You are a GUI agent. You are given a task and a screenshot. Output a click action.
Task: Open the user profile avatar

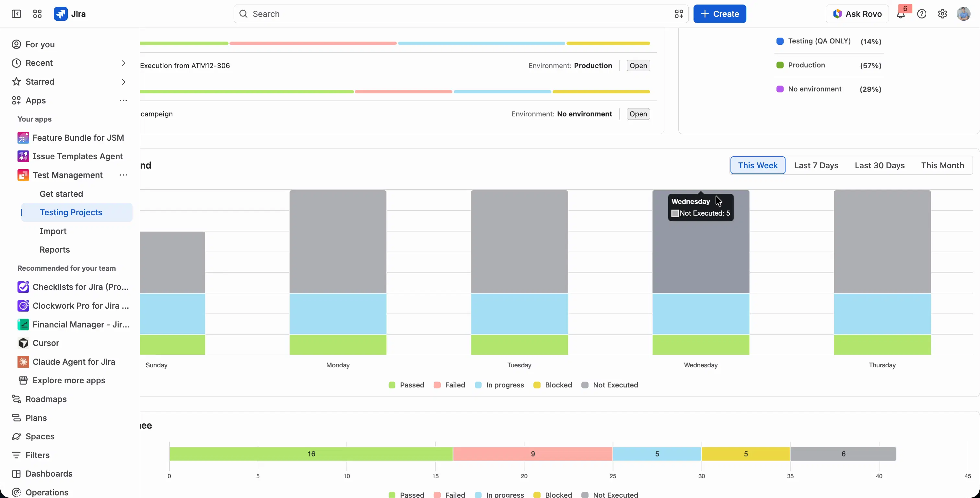[963, 14]
